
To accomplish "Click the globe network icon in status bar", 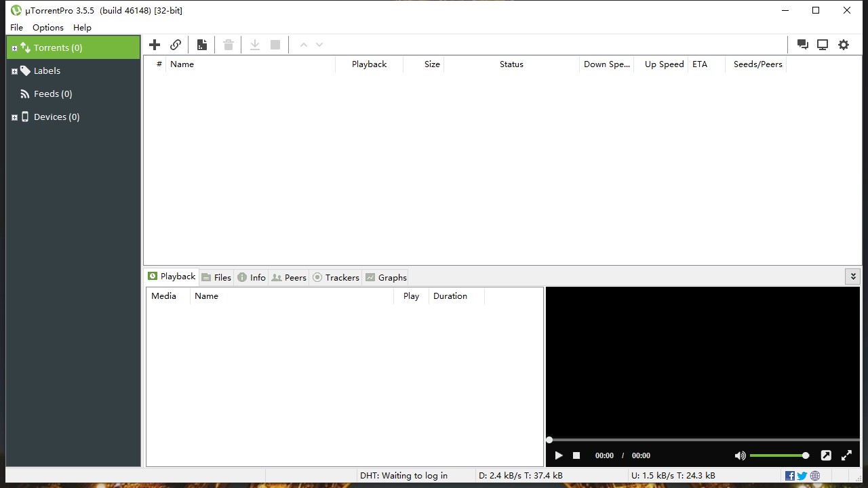I will tap(814, 476).
